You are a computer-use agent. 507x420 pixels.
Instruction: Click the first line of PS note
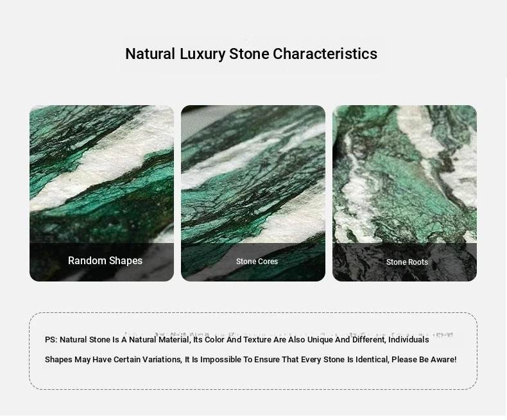pyautogui.click(x=237, y=340)
